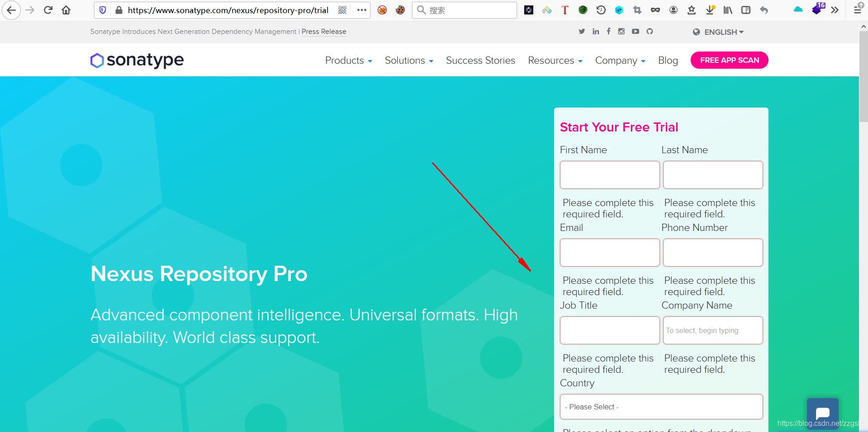Open page actions three-dot menu
Screen dimensions: 868x432
tap(361, 10)
